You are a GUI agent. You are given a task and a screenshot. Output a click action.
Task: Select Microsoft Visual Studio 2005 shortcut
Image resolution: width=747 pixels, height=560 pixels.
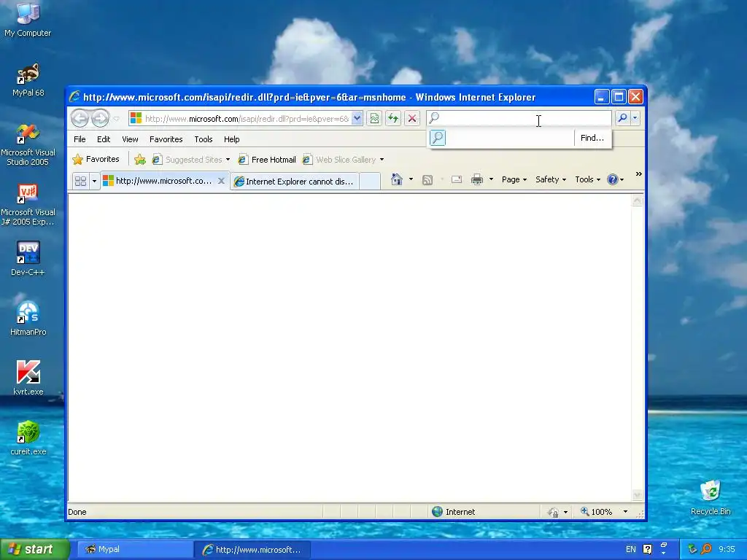28,145
